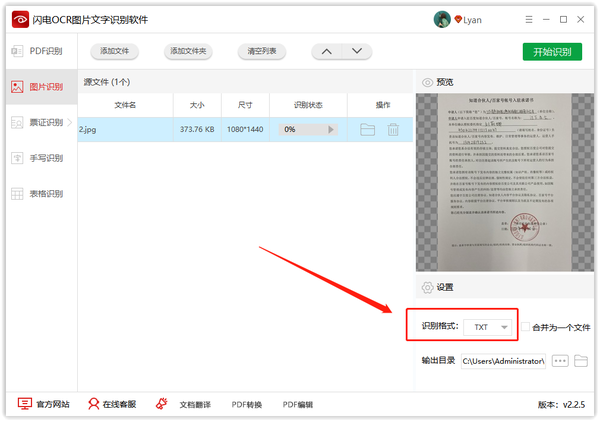Image resolution: width=600 pixels, height=422 pixels.
Task: Click the output directory path field
Action: tap(502, 361)
